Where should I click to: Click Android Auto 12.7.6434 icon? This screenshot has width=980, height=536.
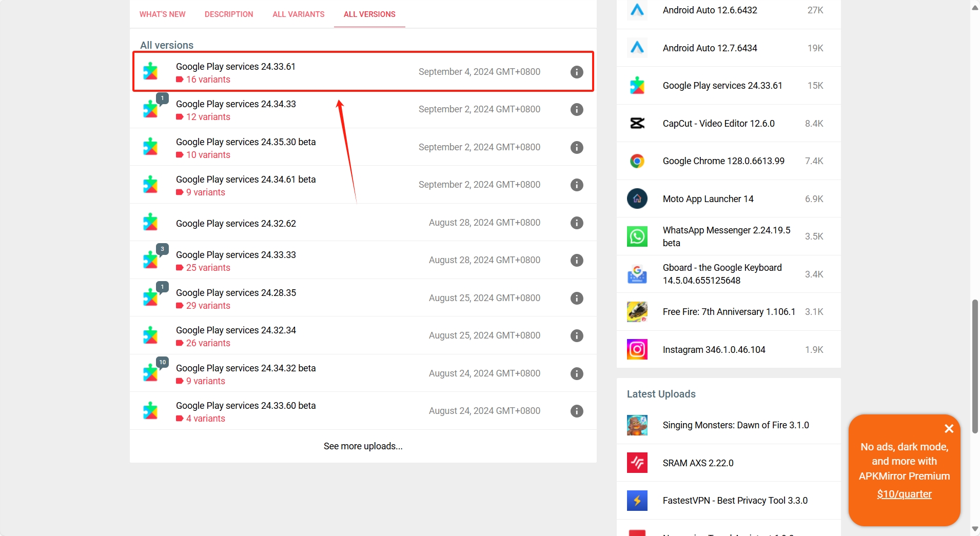tap(637, 48)
